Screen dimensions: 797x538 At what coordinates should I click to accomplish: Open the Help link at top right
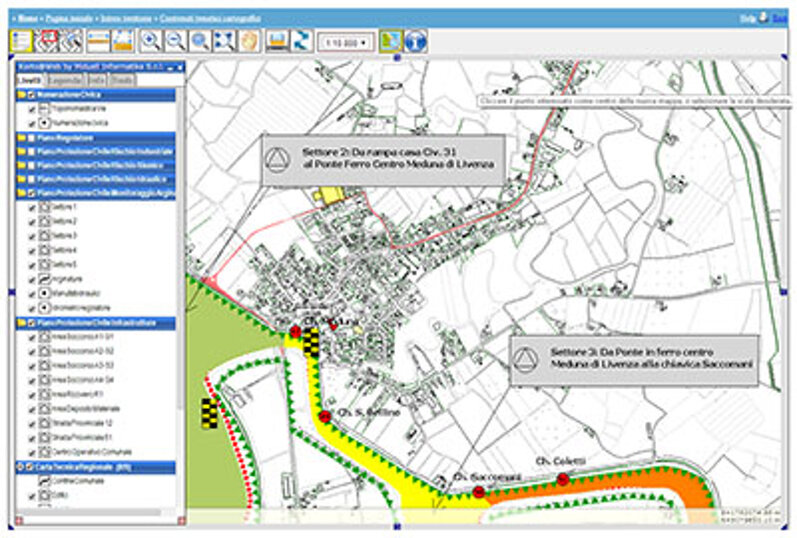click(746, 17)
